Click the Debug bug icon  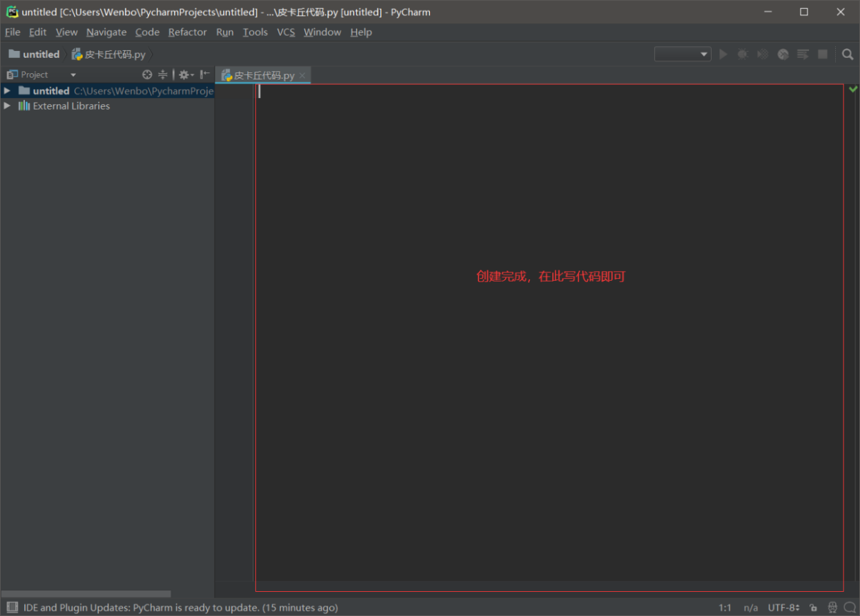743,54
